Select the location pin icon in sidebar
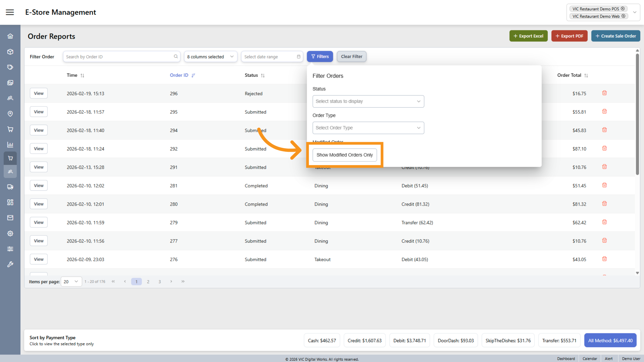This screenshot has width=644, height=362. (10, 114)
